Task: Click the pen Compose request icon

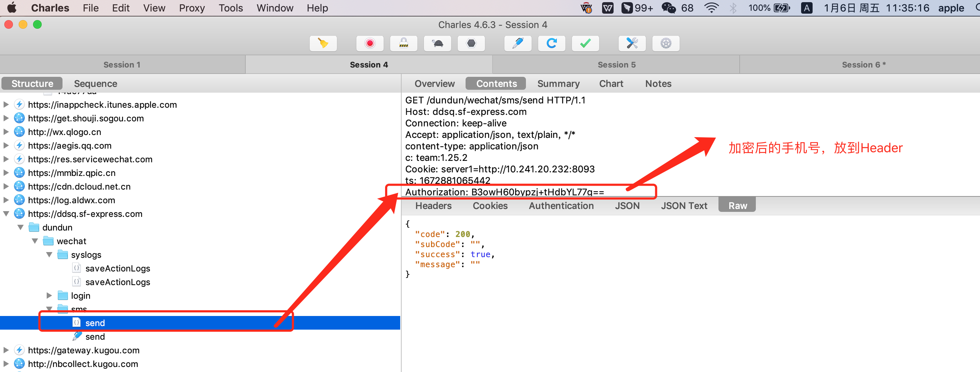Action: pos(518,43)
